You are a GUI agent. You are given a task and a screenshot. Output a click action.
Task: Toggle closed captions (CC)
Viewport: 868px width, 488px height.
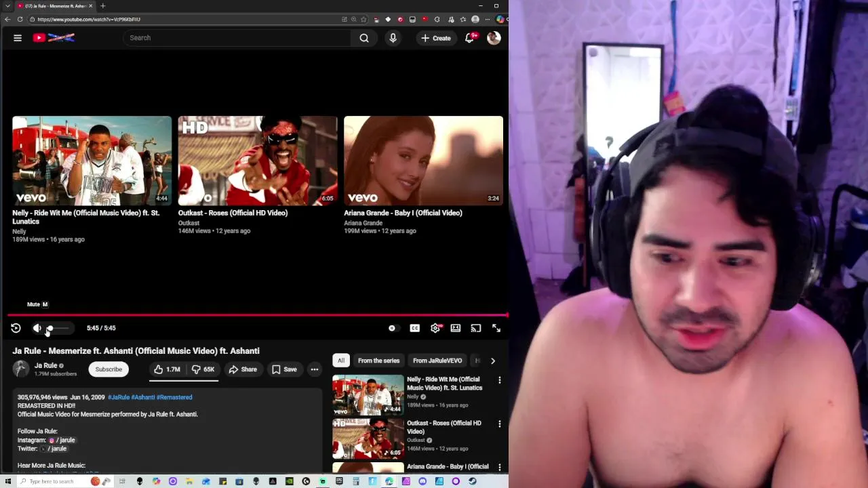pyautogui.click(x=414, y=328)
